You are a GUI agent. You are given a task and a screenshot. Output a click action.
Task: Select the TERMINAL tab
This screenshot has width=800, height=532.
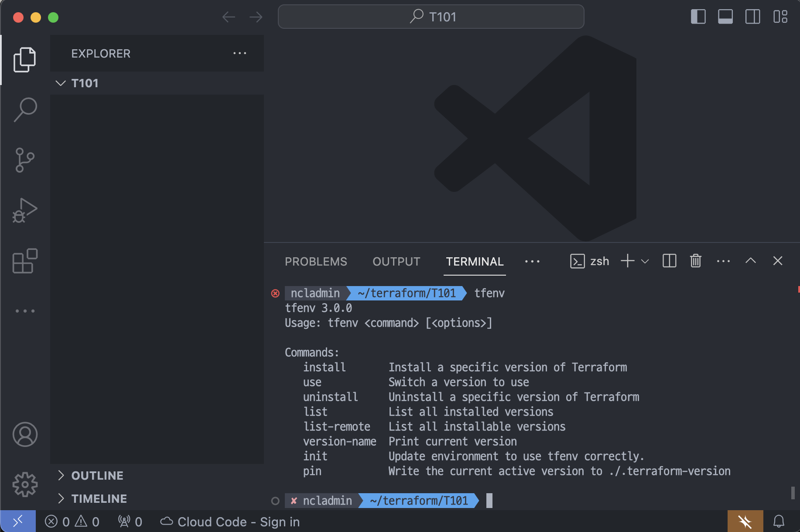(475, 261)
